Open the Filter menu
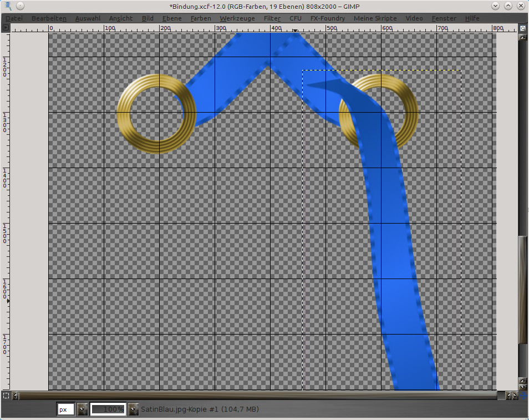The width and height of the screenshot is (529, 420). point(272,18)
